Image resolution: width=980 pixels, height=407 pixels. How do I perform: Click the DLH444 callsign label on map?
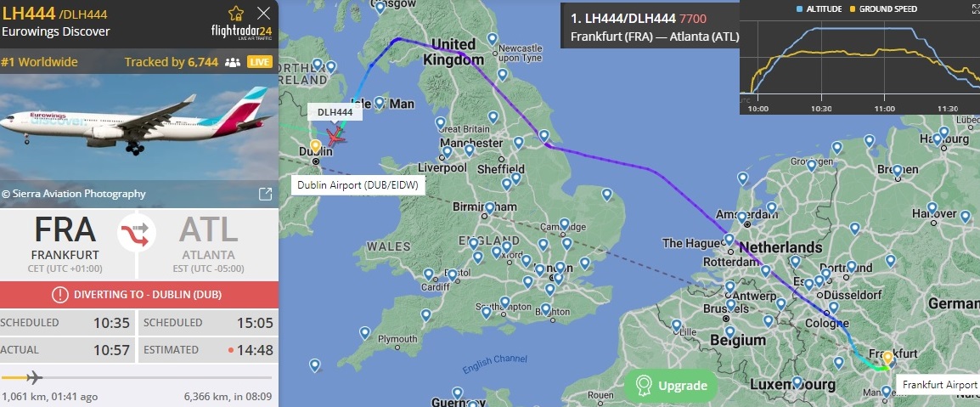[335, 112]
